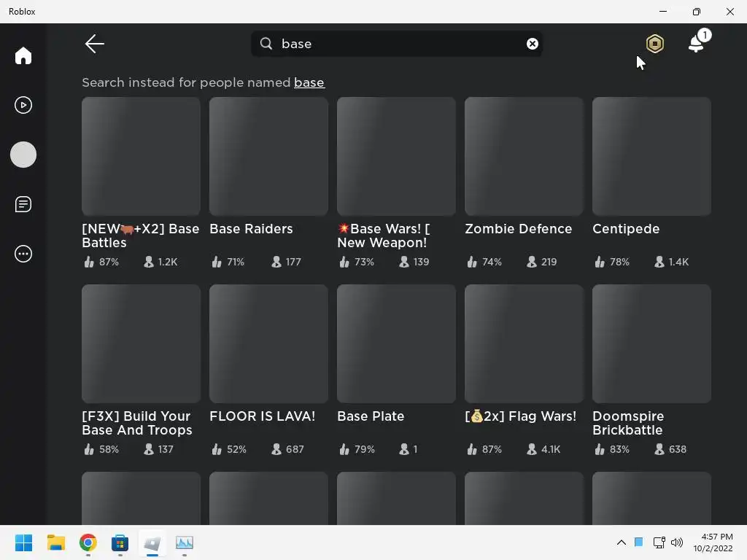Open Build Your Base And Troops thumbnail
This screenshot has width=747, height=560.
[x=141, y=344]
